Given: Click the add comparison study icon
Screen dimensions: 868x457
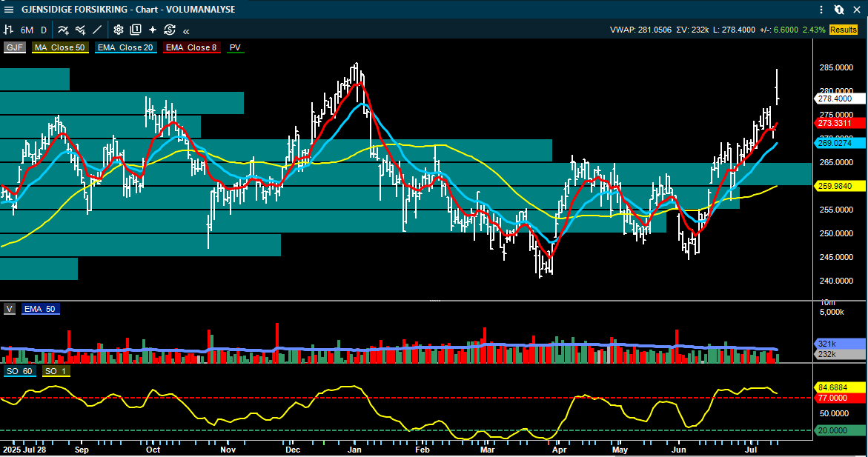Looking at the screenshot, I should click(x=80, y=30).
